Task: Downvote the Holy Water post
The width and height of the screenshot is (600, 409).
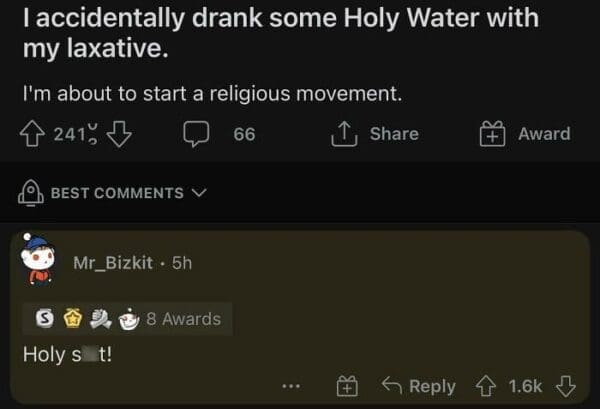Action: 119,134
